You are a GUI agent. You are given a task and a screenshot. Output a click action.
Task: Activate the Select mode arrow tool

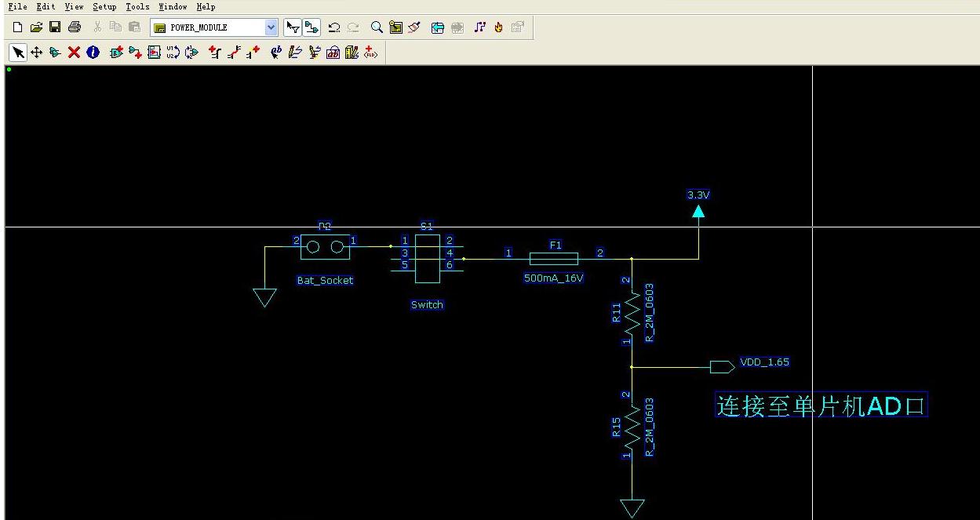(17, 53)
